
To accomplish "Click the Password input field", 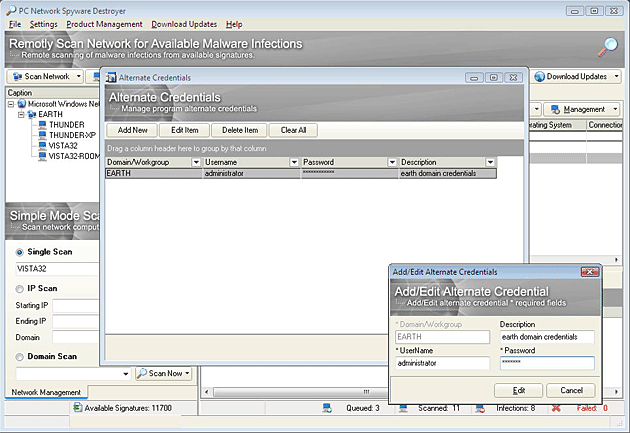I will 547,363.
